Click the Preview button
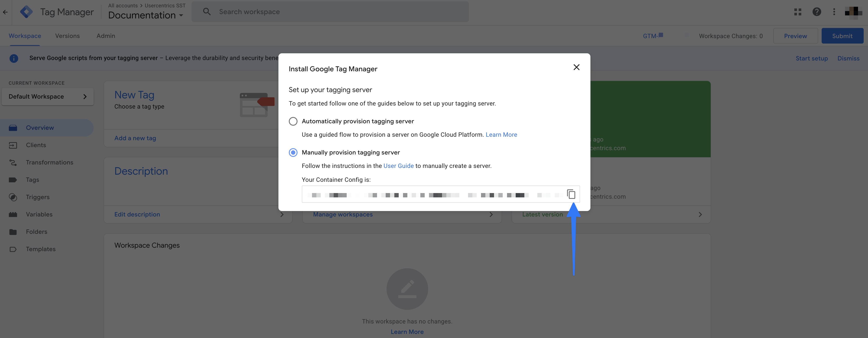The image size is (868, 338). 795,36
